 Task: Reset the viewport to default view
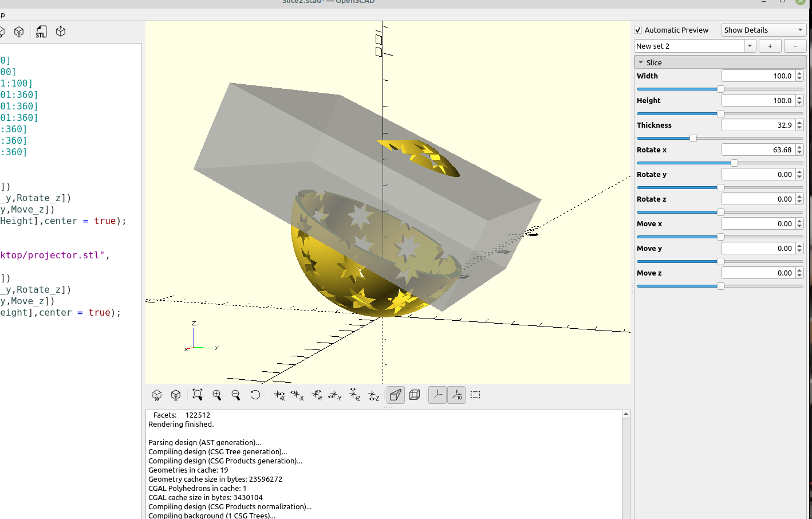click(255, 395)
